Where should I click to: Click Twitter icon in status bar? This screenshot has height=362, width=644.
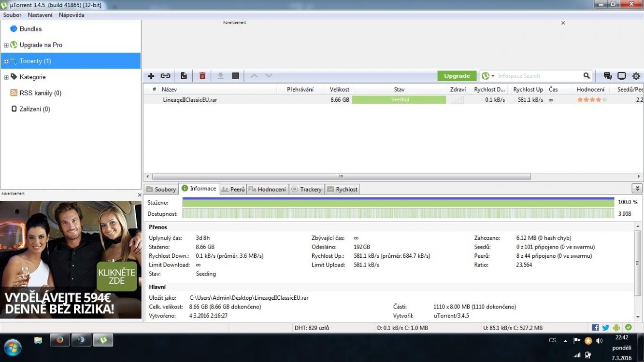606,328
